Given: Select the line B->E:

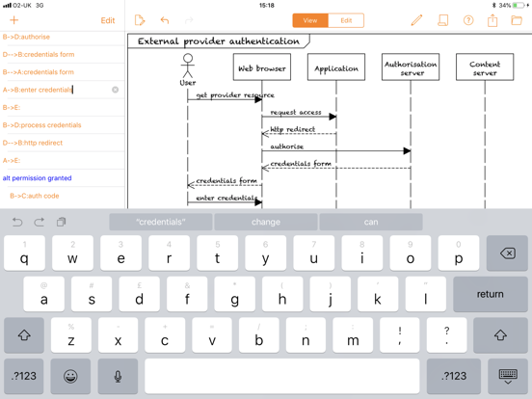Looking at the screenshot, I should point(63,107).
